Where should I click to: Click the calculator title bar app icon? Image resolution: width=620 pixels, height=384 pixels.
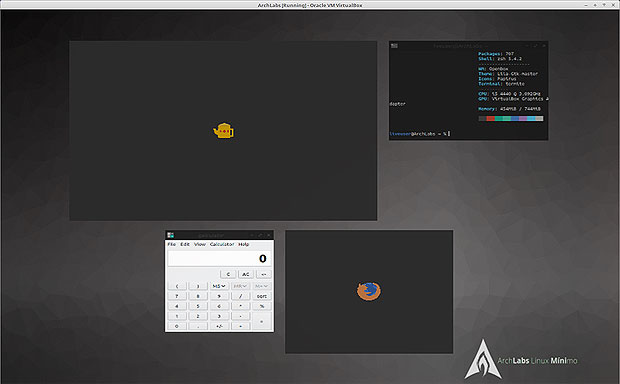pos(170,235)
